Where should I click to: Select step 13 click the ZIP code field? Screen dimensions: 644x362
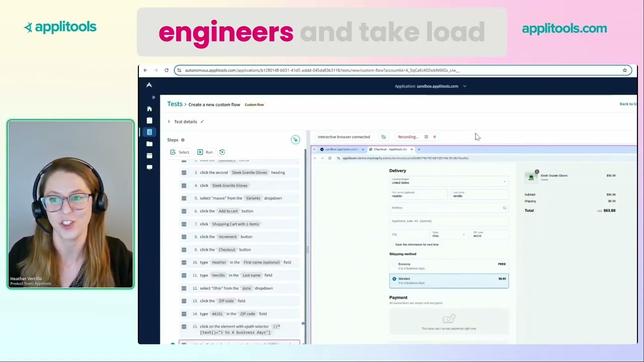coord(239,301)
